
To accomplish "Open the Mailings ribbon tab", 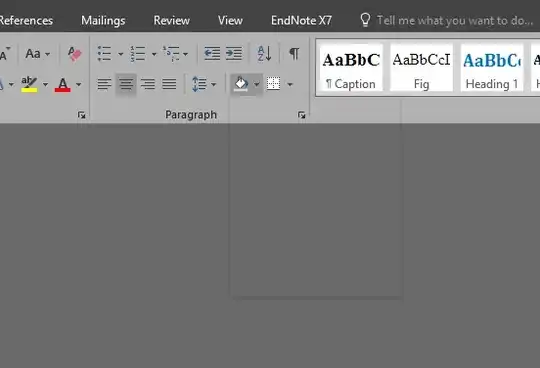I will 103,21.
